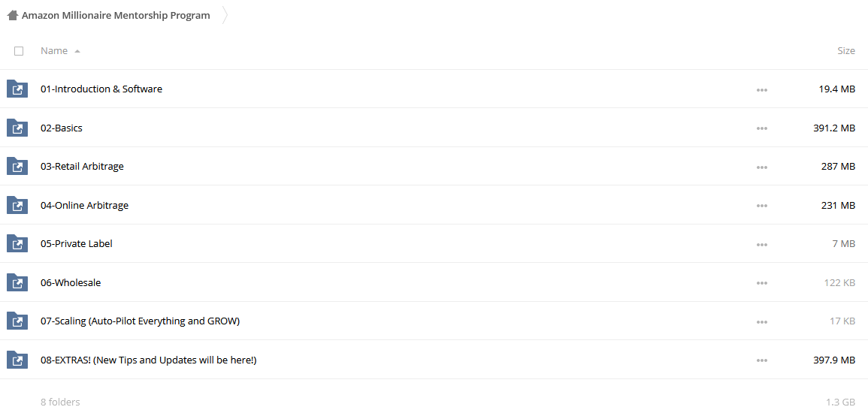This screenshot has height=419, width=868.
Task: Sort the list by the Size column
Action: click(846, 50)
